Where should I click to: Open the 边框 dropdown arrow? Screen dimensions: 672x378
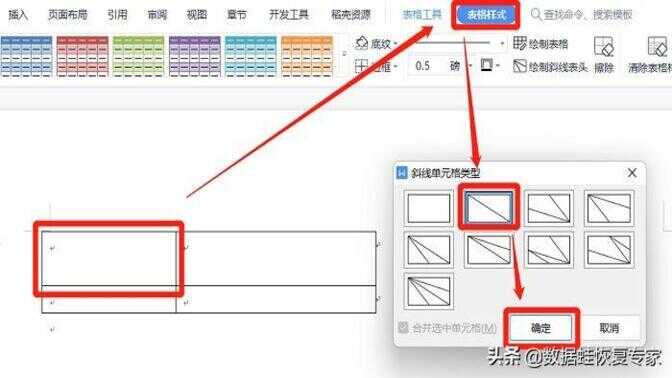[x=395, y=66]
